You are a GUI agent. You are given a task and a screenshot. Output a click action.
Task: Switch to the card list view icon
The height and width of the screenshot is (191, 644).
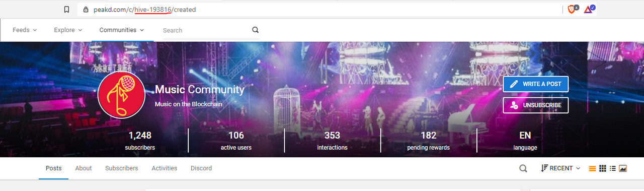click(x=592, y=168)
